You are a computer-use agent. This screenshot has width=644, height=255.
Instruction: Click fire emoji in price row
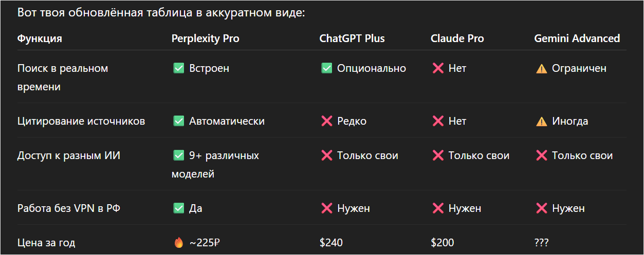pyautogui.click(x=178, y=243)
